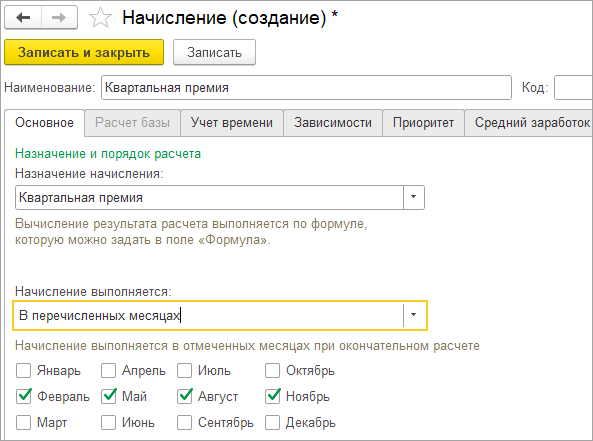Enable the Январь checkbox
The width and height of the screenshot is (593, 441).
(x=23, y=371)
